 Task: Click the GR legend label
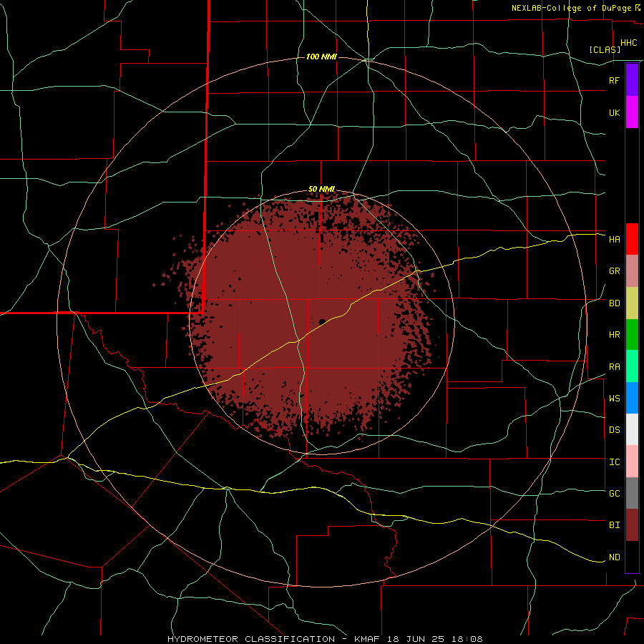614,271
